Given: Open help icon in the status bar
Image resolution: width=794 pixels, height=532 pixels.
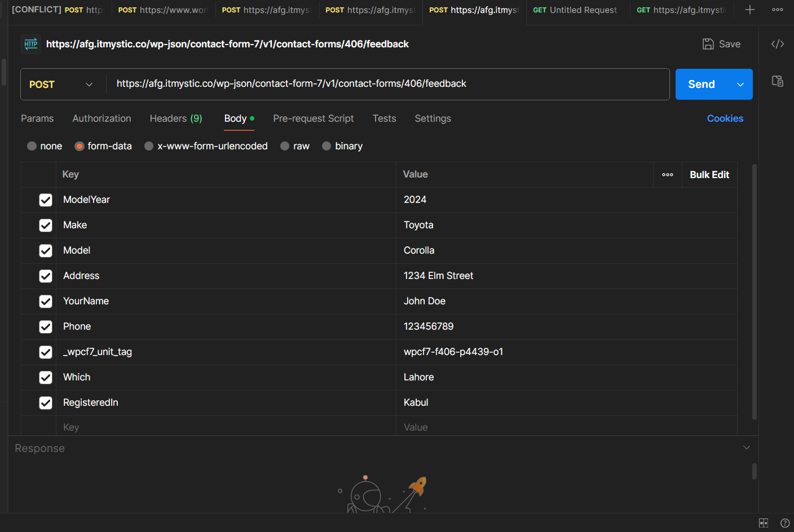Looking at the screenshot, I should 785,523.
